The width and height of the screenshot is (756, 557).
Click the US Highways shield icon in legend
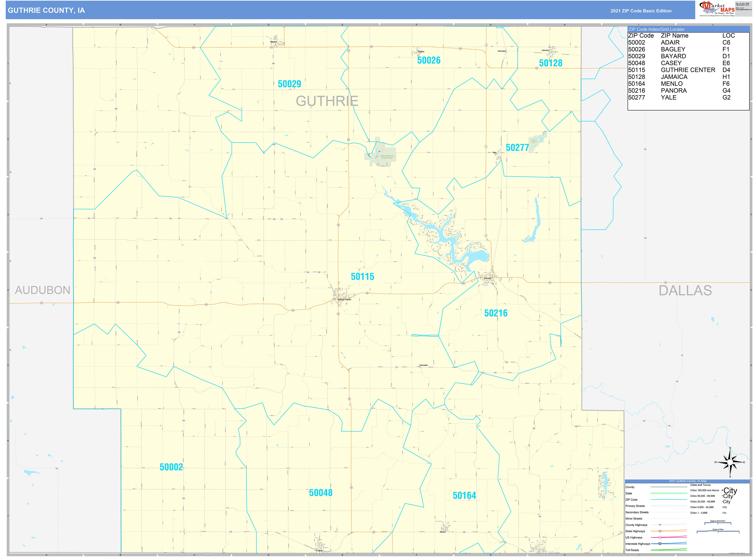[x=660, y=538]
